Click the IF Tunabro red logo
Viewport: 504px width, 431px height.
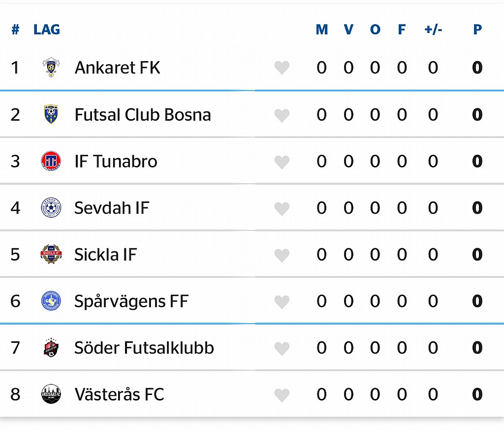coord(51,161)
